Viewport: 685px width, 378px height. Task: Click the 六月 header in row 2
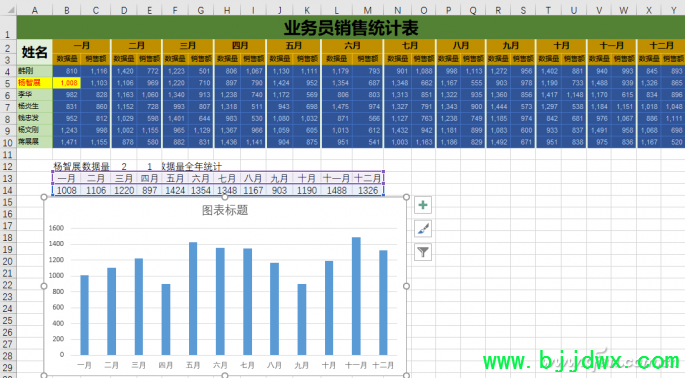tap(352, 45)
